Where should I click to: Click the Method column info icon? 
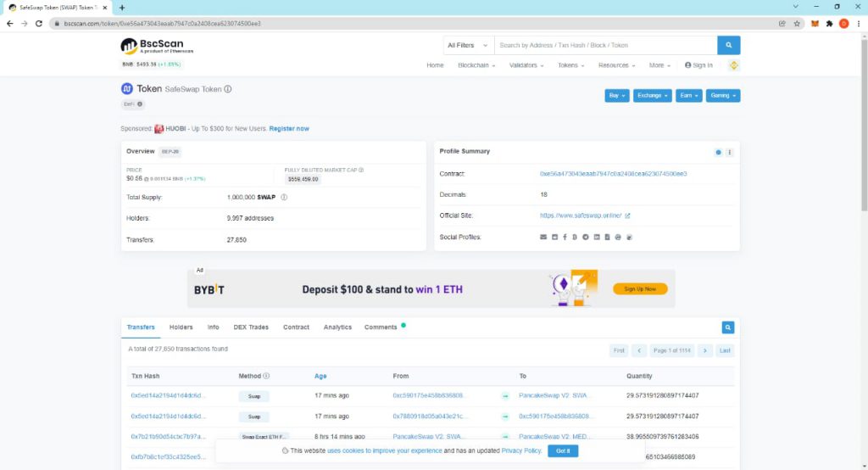[x=266, y=376]
